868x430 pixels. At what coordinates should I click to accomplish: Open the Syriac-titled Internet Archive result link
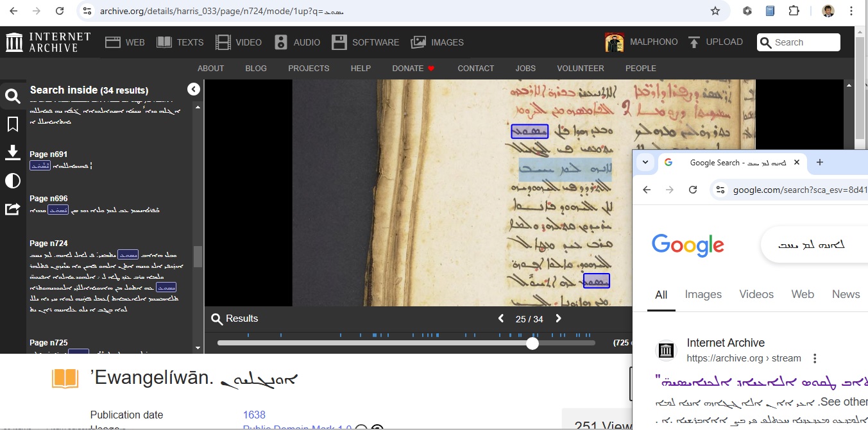click(x=762, y=382)
